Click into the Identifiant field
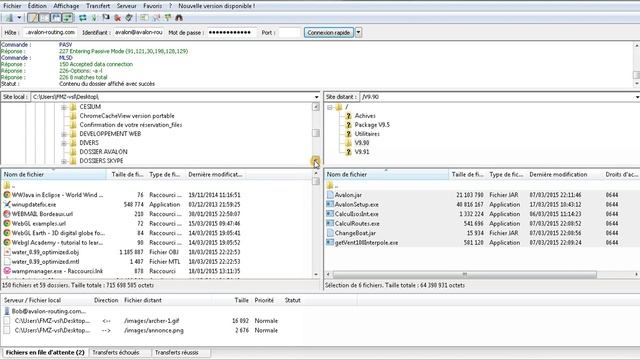Screen dimensions: 640x360 (x=138, y=32)
